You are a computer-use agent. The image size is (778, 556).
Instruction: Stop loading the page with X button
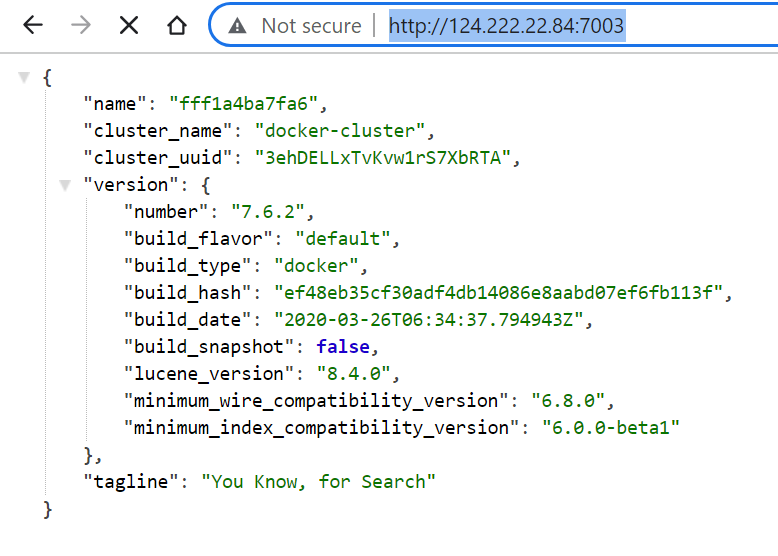[x=129, y=26]
